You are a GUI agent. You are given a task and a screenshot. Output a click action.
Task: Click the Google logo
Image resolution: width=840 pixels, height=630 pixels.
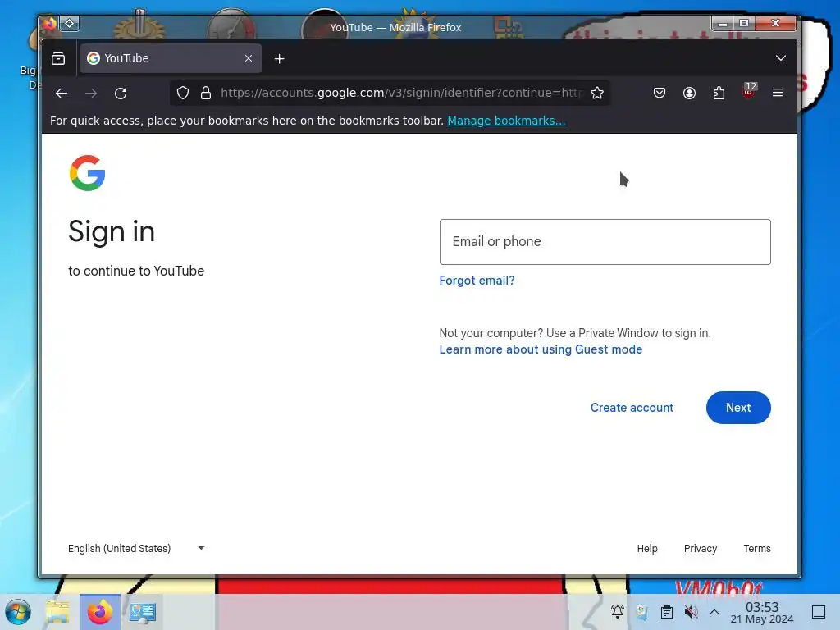click(87, 173)
